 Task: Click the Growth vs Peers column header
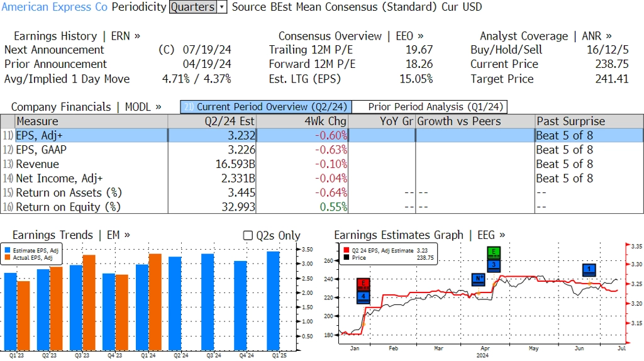tap(475, 121)
